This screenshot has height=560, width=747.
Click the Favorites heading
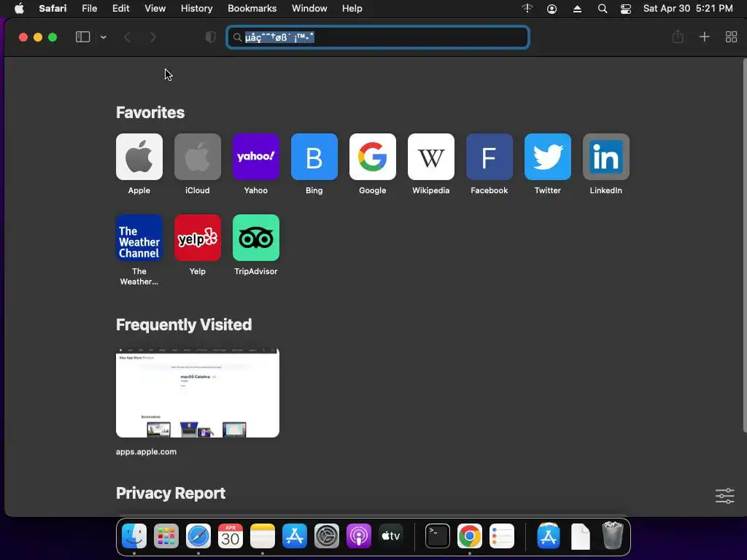point(150,112)
